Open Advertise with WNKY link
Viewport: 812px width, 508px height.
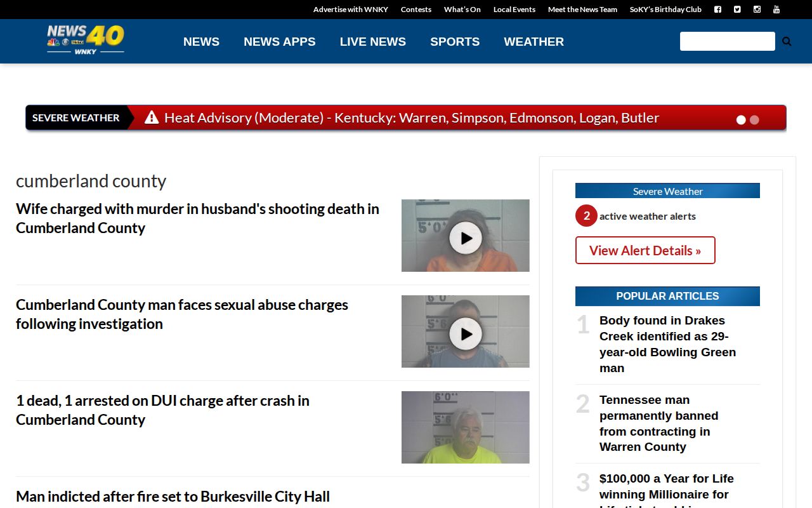[x=351, y=10]
